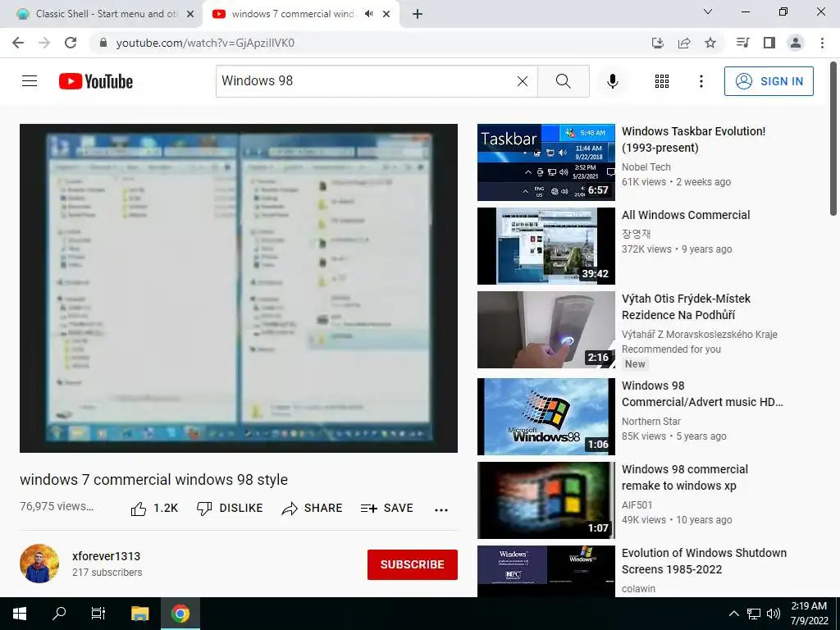
Task: Close the Classic Shell tab
Action: pos(190,14)
